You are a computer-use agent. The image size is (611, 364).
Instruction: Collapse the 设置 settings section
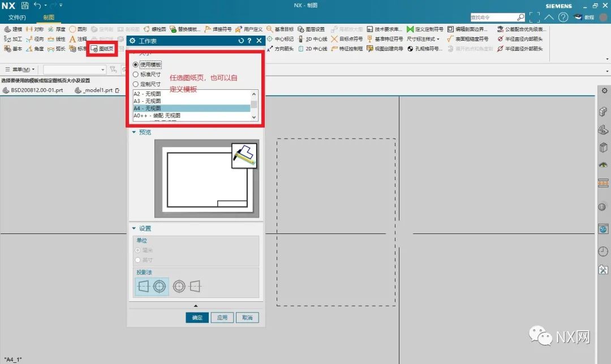click(134, 228)
